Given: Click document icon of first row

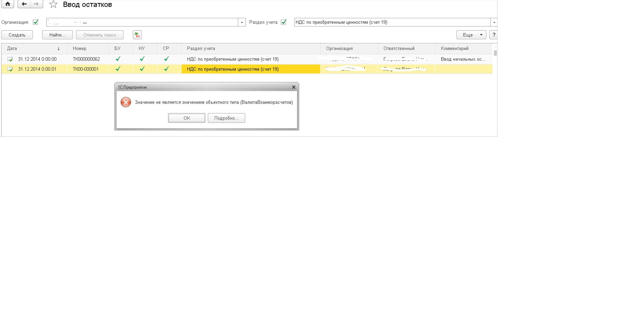Looking at the screenshot, I should click(10, 59).
